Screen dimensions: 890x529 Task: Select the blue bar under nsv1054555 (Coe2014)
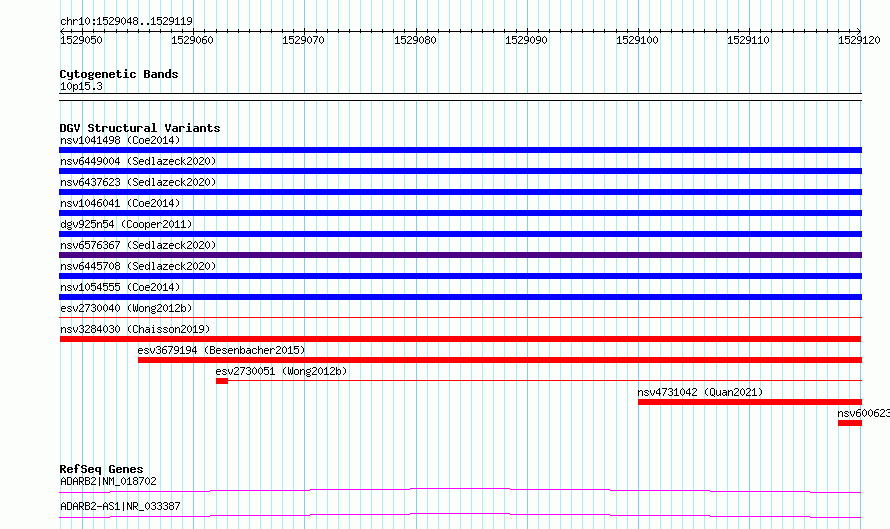click(460, 297)
